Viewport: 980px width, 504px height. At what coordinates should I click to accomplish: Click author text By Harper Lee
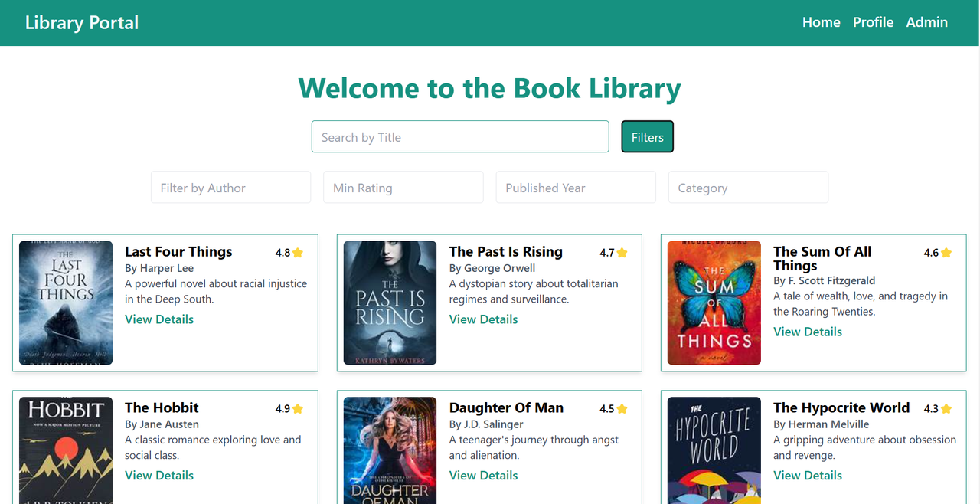tap(159, 269)
